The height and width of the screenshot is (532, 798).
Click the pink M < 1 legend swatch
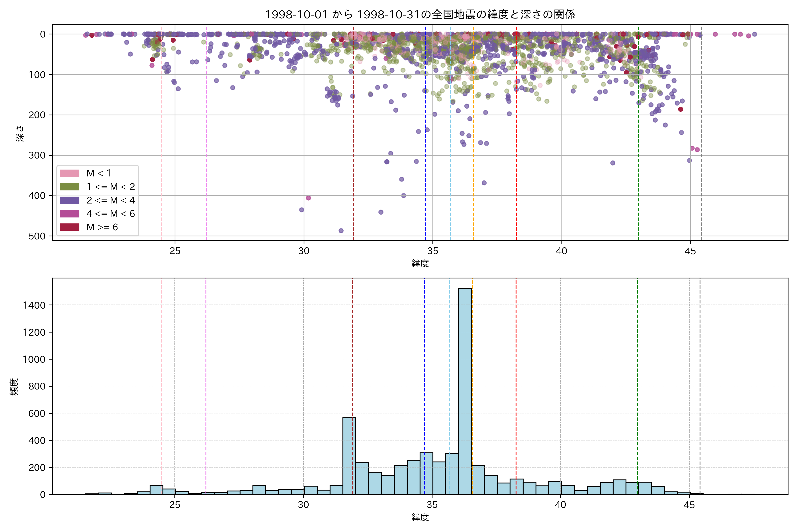[70, 173]
